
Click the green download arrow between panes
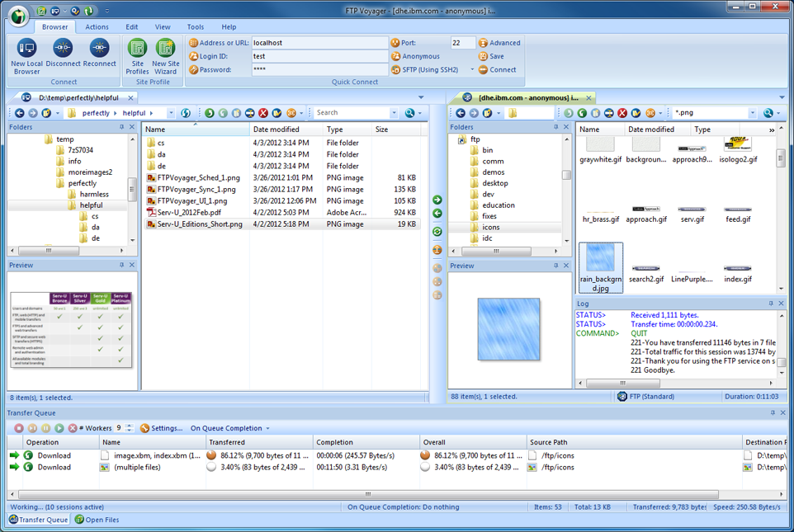click(437, 214)
